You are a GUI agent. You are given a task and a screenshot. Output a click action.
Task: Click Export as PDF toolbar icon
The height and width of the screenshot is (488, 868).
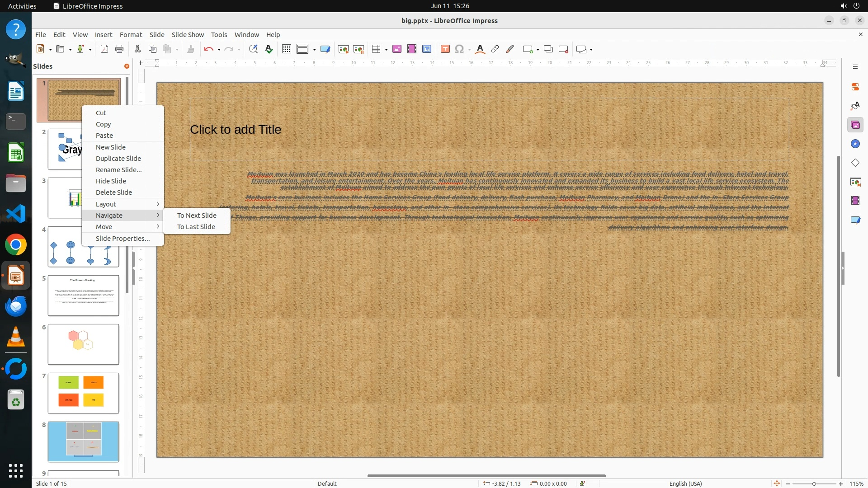point(104,49)
